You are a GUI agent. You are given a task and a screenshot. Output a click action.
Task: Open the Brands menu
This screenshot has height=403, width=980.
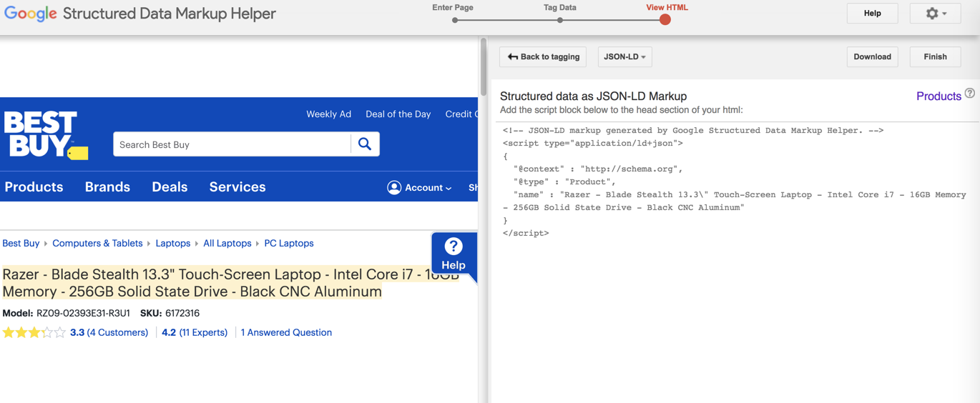coord(107,187)
